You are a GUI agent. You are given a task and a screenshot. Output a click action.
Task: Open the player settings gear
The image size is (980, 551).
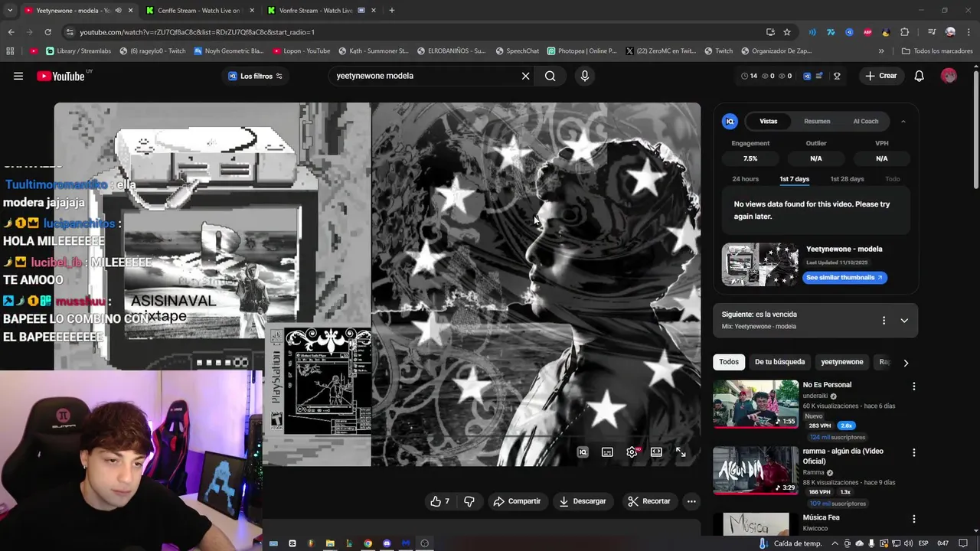pyautogui.click(x=632, y=452)
